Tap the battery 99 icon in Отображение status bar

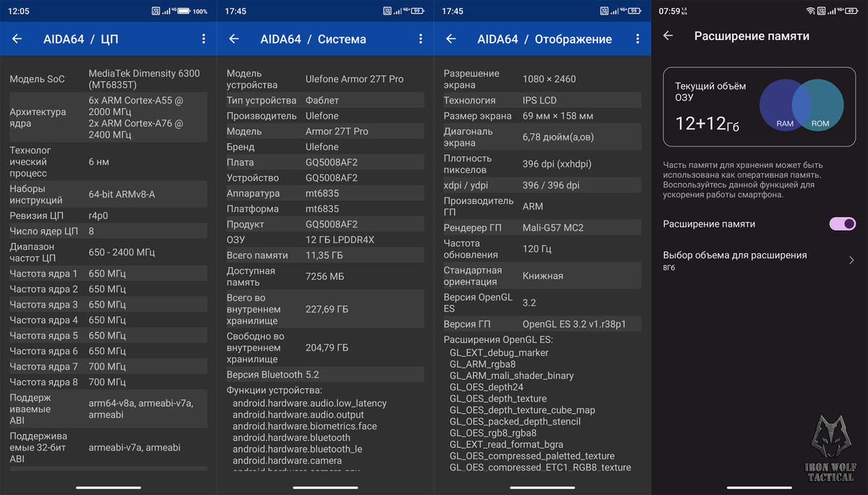[x=634, y=11]
